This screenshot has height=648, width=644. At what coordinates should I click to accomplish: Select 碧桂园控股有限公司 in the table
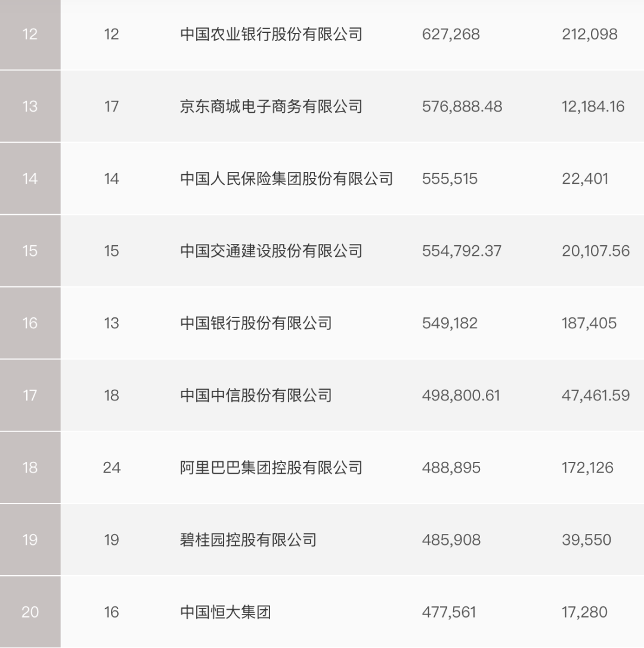[x=248, y=540]
